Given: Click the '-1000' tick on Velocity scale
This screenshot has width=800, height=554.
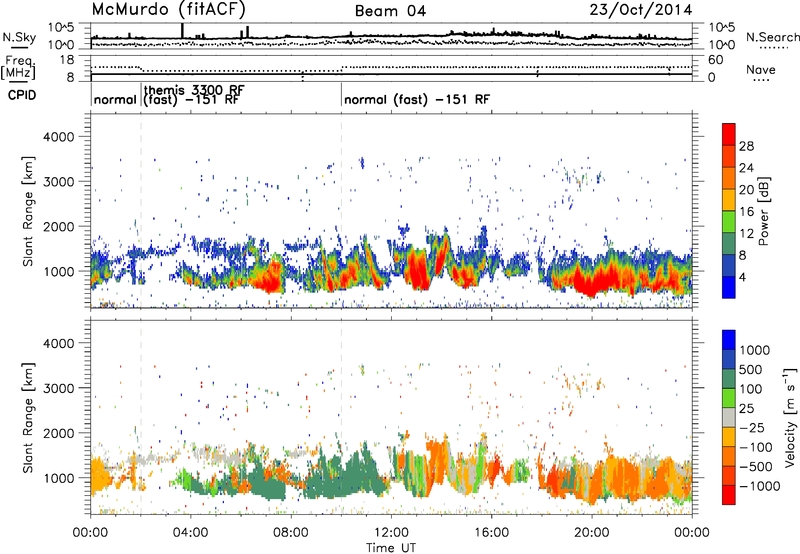Looking at the screenshot, I should 760,486.
